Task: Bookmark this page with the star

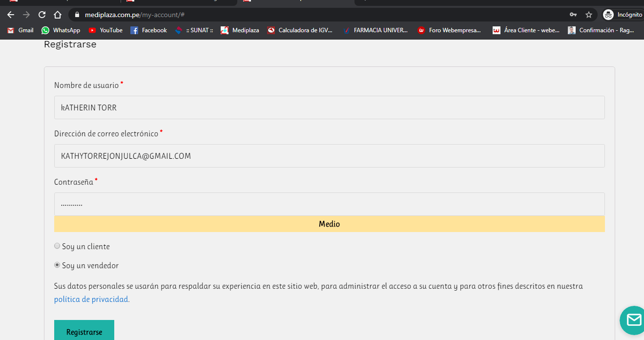Action: [x=589, y=15]
